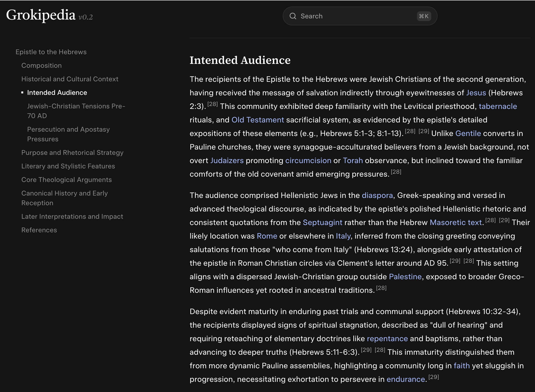535x392 pixels.
Task: Open Purpose and Rhetorical Strategy section
Action: coord(72,152)
